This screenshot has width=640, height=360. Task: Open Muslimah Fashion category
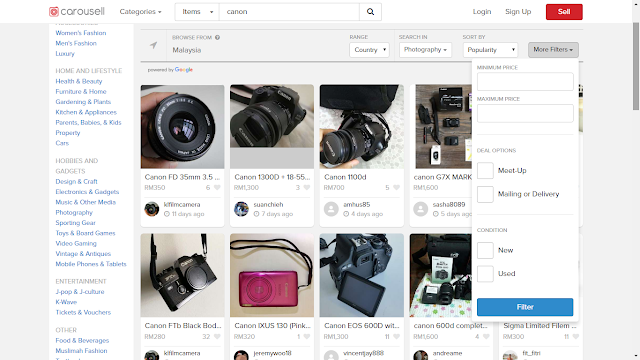point(81,351)
